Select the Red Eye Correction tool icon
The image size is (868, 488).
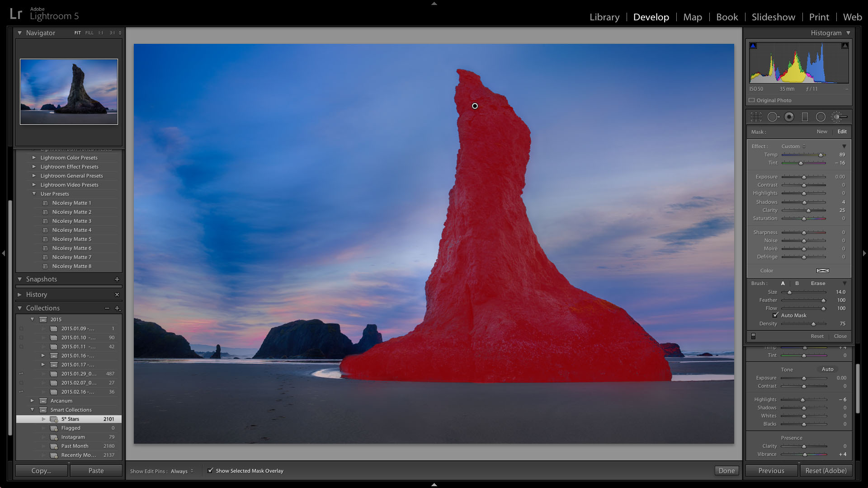point(789,117)
